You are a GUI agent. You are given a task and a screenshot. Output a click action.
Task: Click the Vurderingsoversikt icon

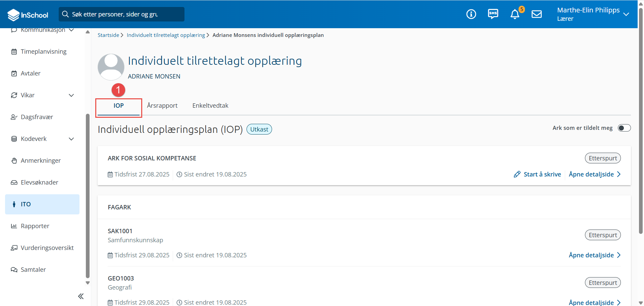(14, 248)
